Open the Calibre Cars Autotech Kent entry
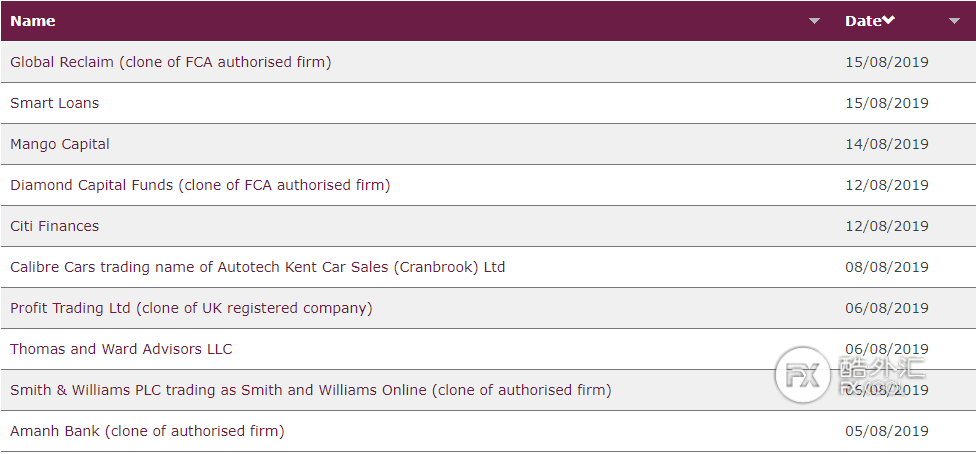 click(258, 267)
